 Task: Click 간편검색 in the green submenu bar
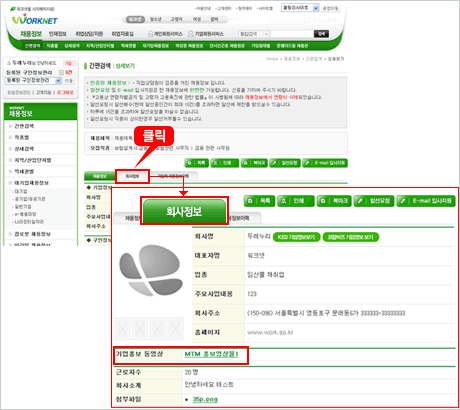point(33,46)
